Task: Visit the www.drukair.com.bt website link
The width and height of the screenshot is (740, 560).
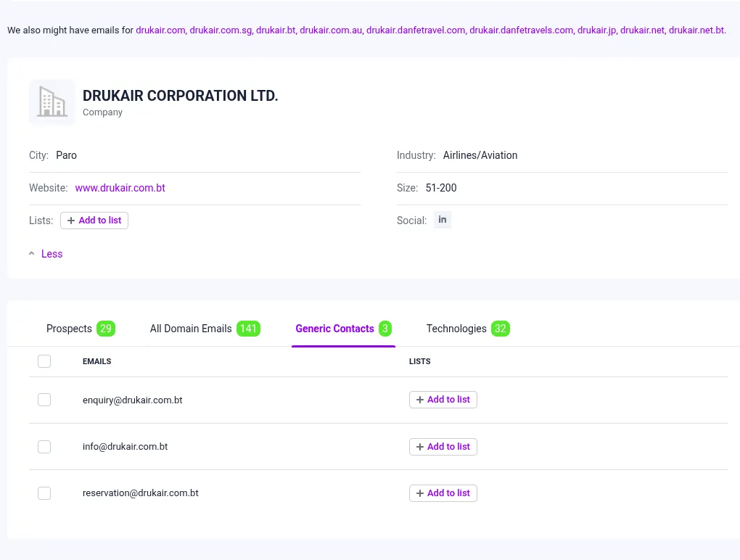Action: 120,188
